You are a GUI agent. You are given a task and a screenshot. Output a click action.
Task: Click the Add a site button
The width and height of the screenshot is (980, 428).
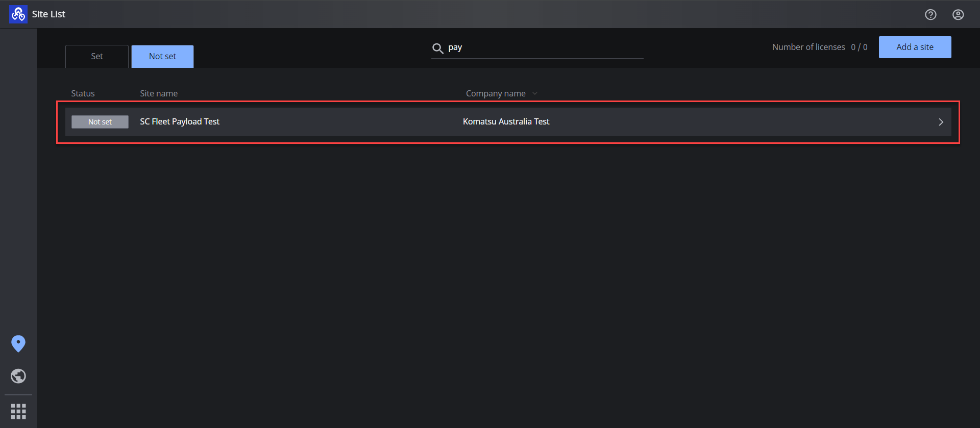pos(915,47)
